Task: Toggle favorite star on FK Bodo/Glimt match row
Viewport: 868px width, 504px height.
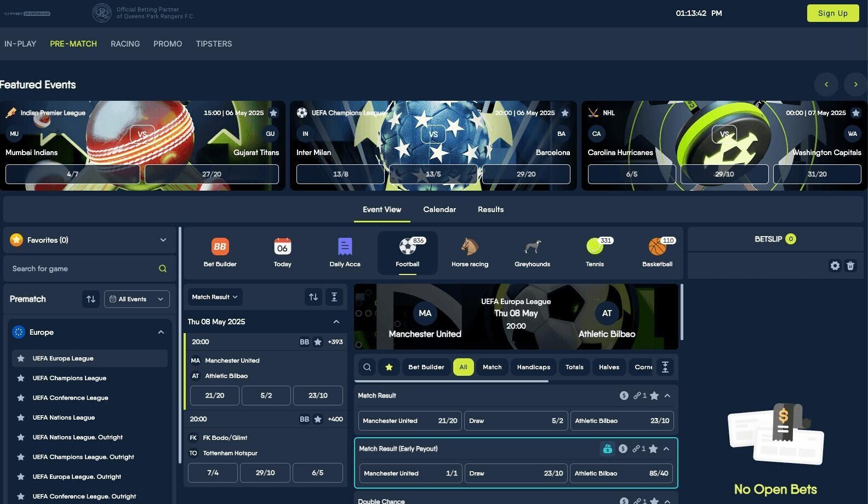Action: coord(318,419)
